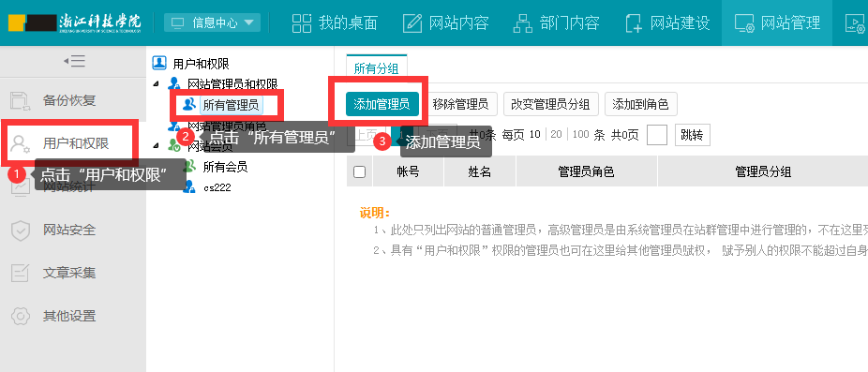The height and width of the screenshot is (372, 868).
Task: Click the 姓名 column header
Action: click(480, 172)
